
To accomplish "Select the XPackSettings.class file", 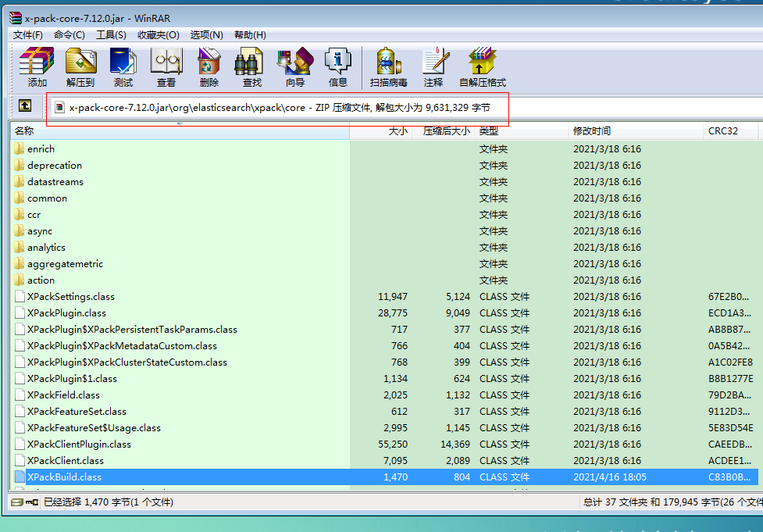I will 70,296.
